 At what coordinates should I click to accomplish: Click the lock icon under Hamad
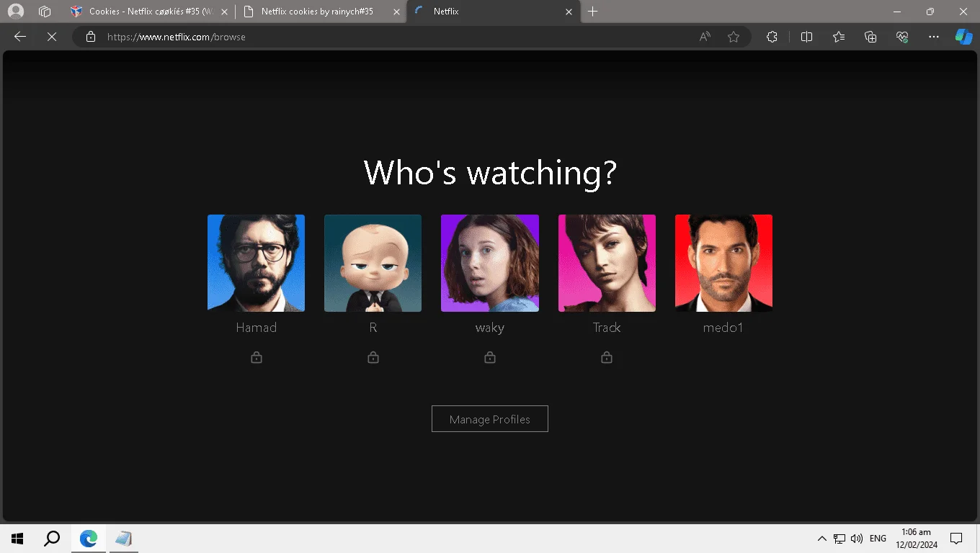point(257,357)
